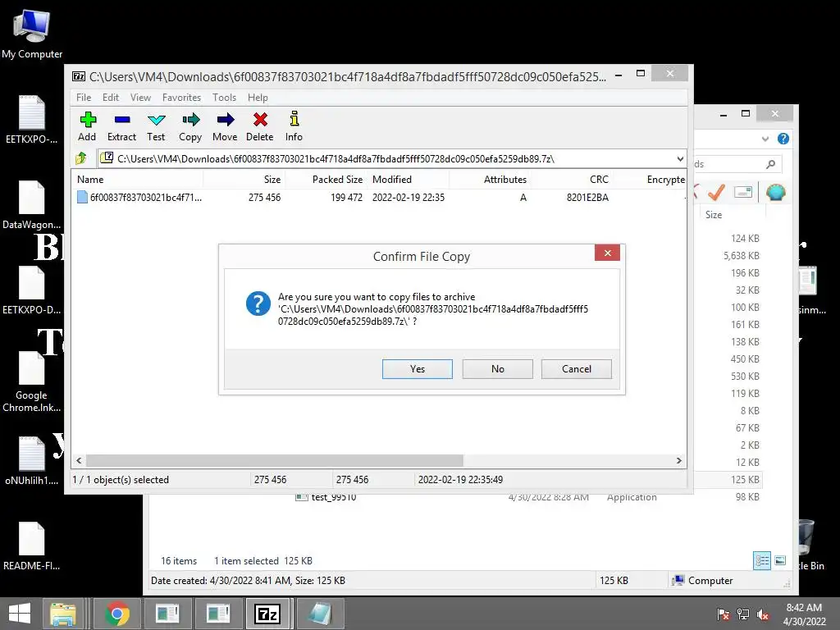Click the Extract toolbar icon

(x=121, y=126)
